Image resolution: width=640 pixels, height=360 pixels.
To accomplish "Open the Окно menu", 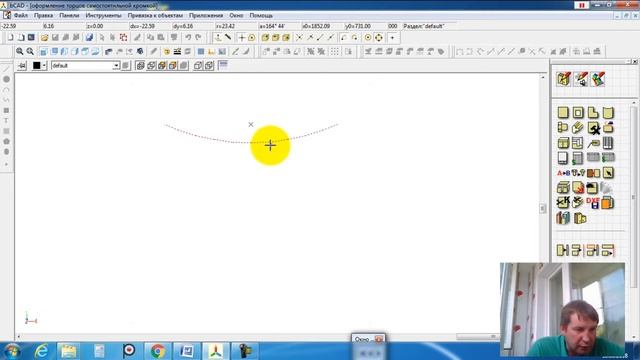I will (236, 16).
